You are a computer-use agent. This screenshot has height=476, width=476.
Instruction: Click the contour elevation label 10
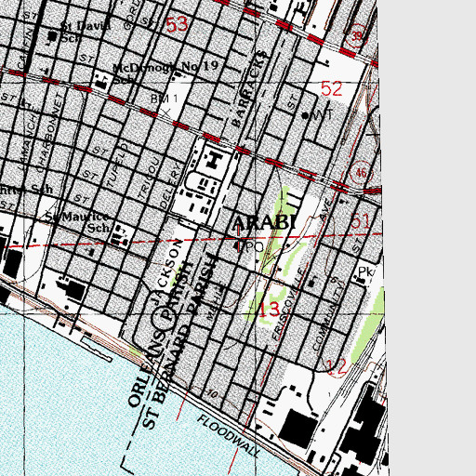point(212,394)
